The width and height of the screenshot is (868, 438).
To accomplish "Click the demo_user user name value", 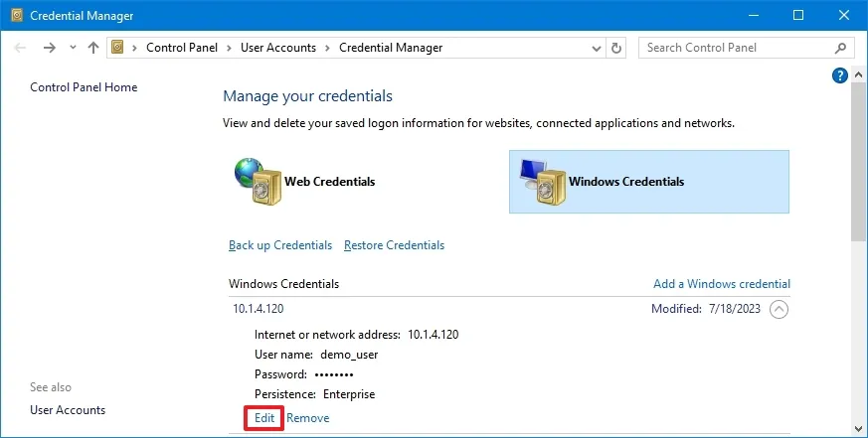I will 349,355.
